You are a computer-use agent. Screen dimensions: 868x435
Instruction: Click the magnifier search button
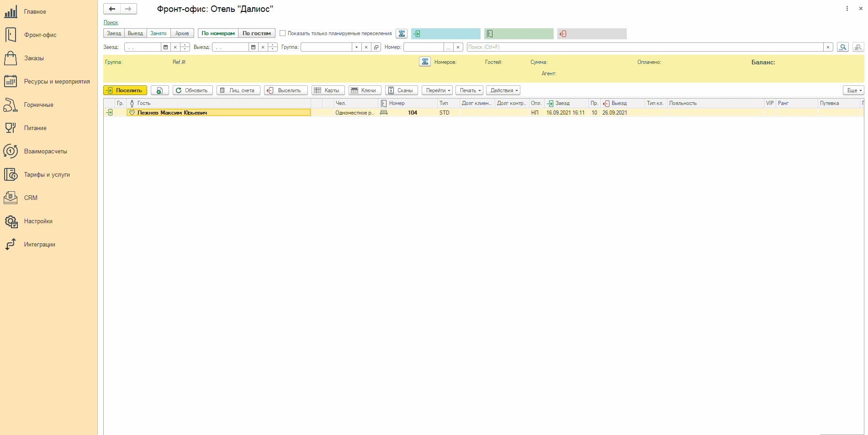[x=842, y=47]
